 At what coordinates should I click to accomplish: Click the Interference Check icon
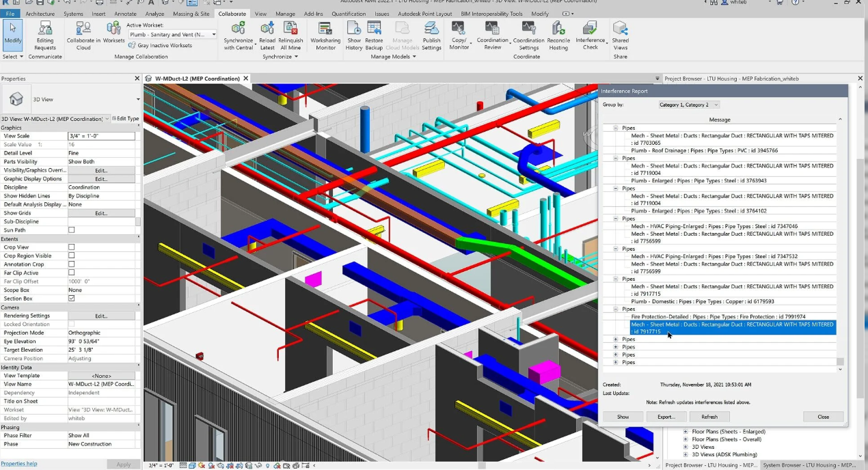pyautogui.click(x=590, y=29)
